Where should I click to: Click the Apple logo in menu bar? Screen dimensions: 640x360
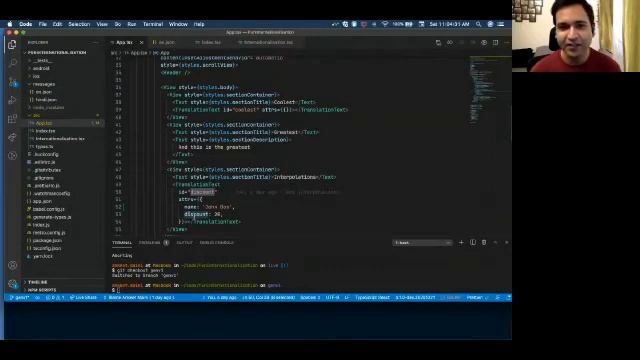click(x=9, y=24)
